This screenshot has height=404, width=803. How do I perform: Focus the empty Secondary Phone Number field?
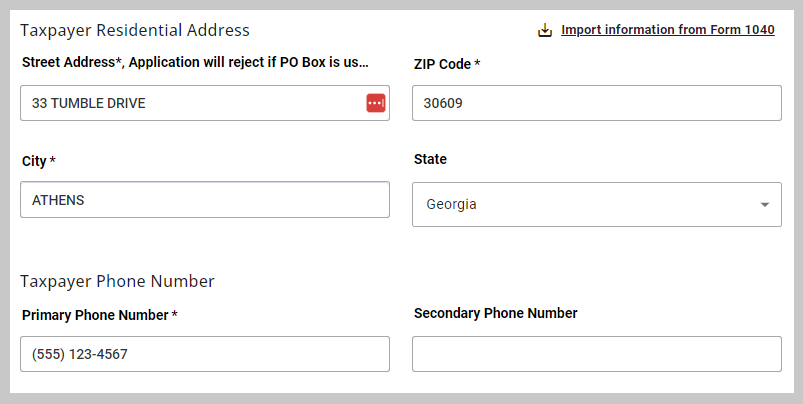597,354
